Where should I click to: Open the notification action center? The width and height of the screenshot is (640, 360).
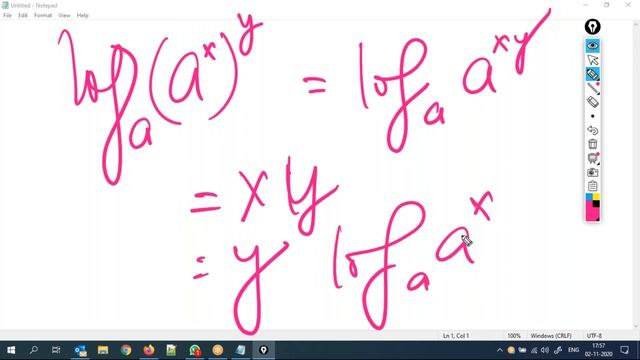pyautogui.click(x=624, y=350)
